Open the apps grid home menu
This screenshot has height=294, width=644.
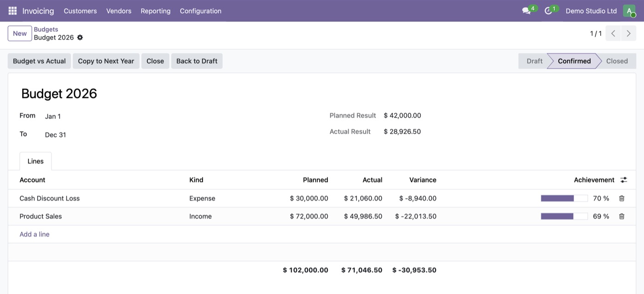click(12, 11)
